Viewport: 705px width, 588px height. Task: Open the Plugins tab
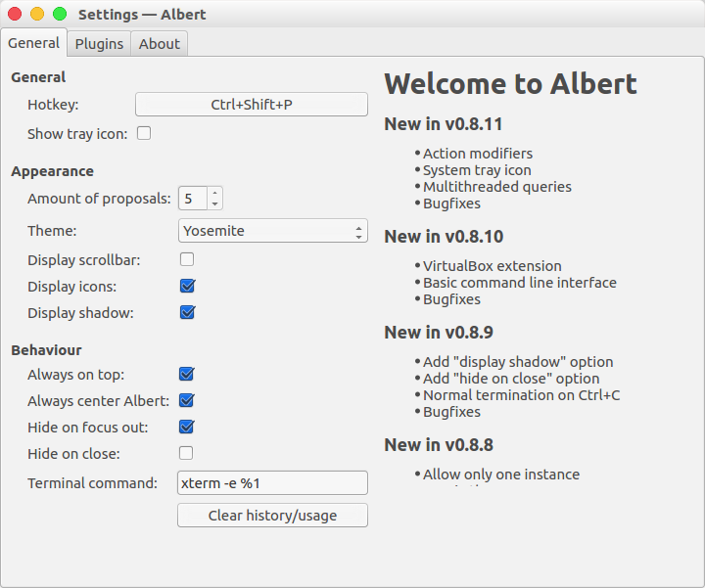point(99,44)
